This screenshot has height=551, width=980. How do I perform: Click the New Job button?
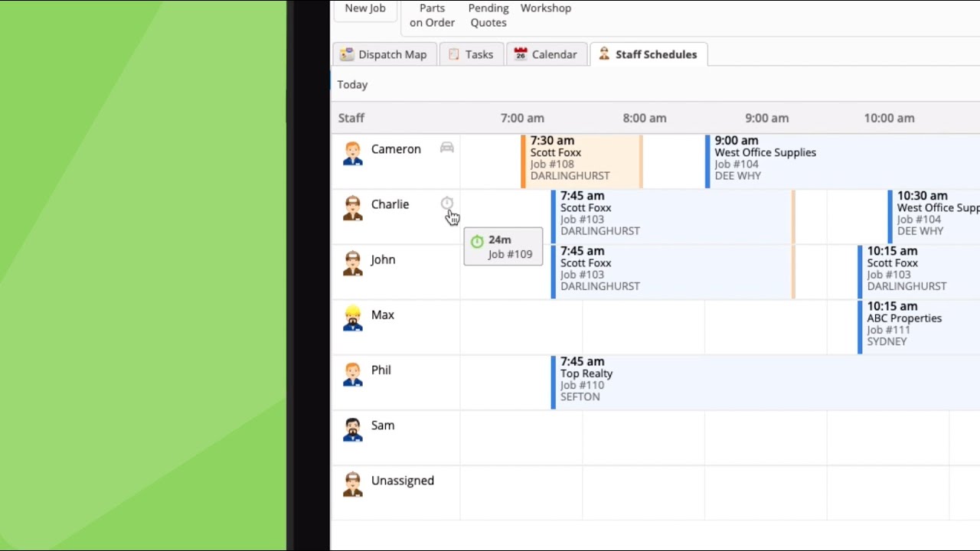(x=365, y=8)
